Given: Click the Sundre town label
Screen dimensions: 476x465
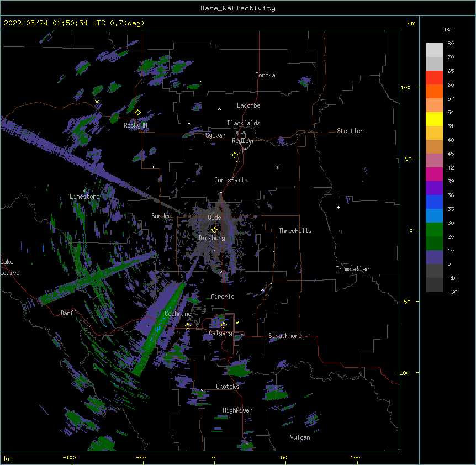Looking at the screenshot, I should click(161, 216).
